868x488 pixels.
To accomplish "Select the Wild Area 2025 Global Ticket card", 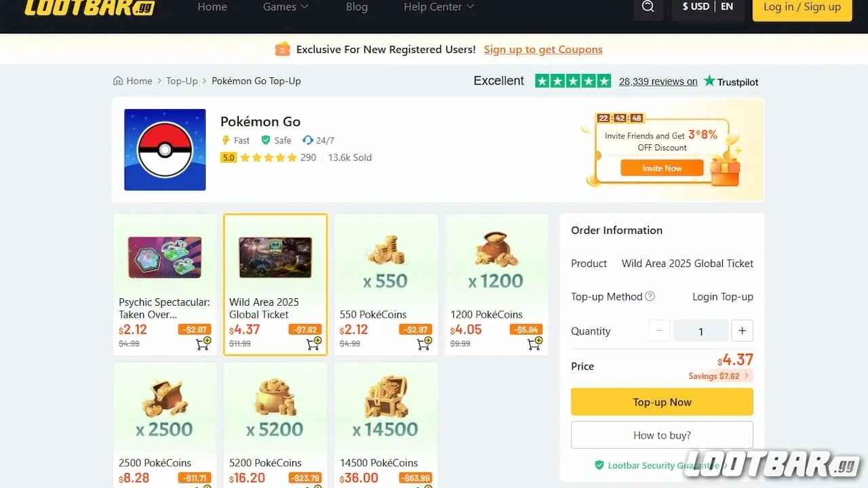I will [275, 285].
